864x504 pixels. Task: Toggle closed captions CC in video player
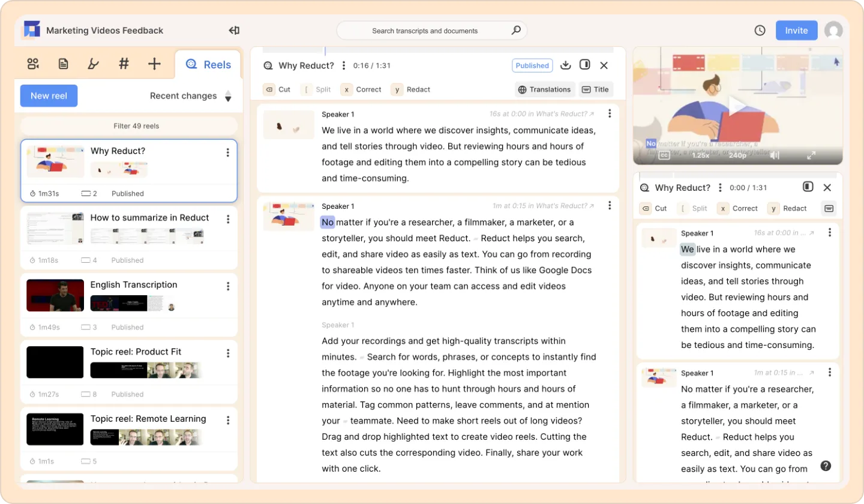(x=664, y=155)
